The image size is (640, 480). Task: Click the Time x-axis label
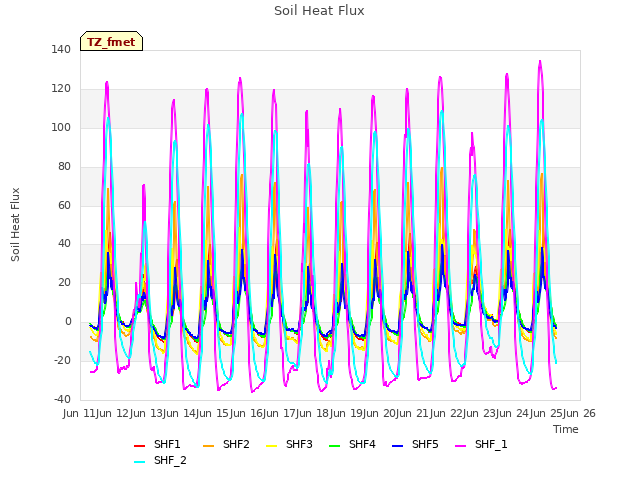pos(566,429)
